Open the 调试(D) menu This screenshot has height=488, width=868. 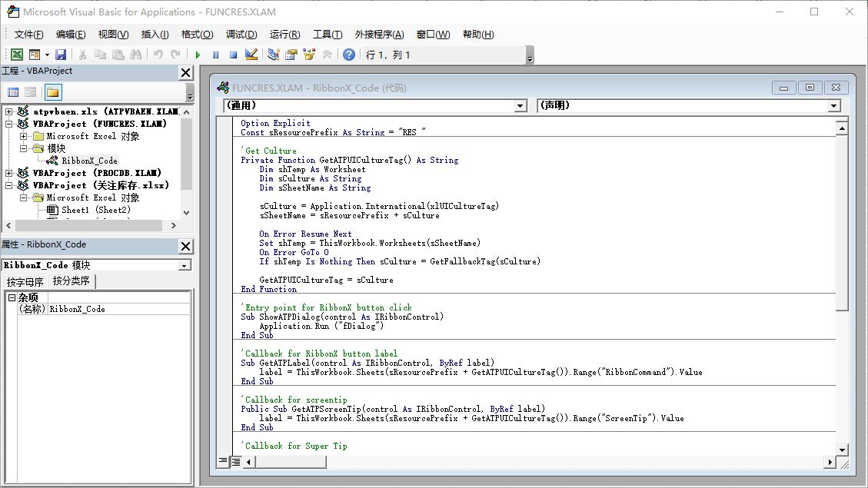point(241,35)
